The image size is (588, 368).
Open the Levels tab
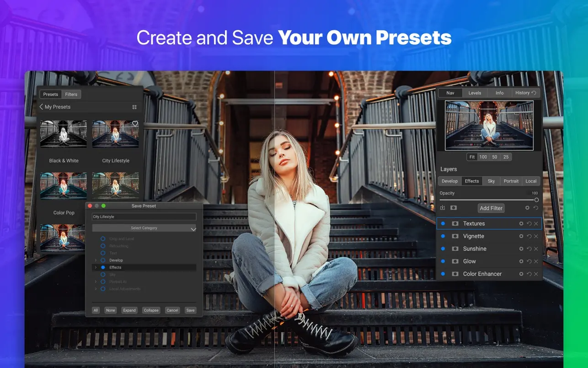tap(475, 93)
